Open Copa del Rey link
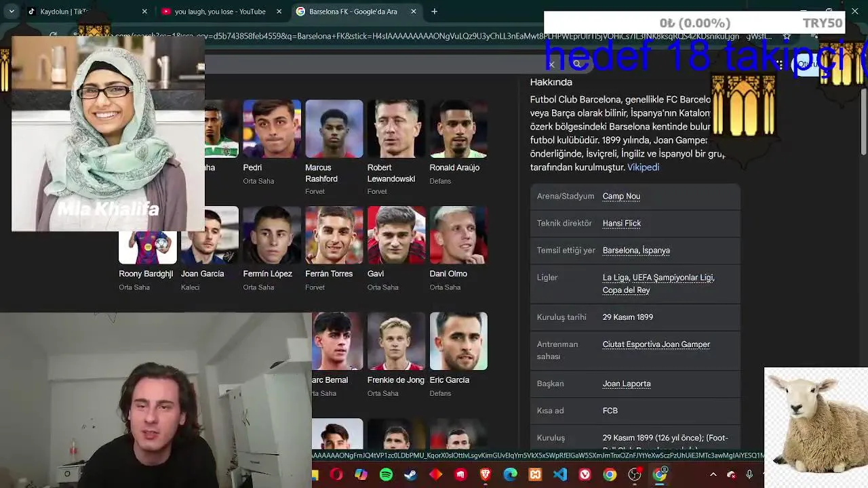This screenshot has width=868, height=488. coord(626,290)
